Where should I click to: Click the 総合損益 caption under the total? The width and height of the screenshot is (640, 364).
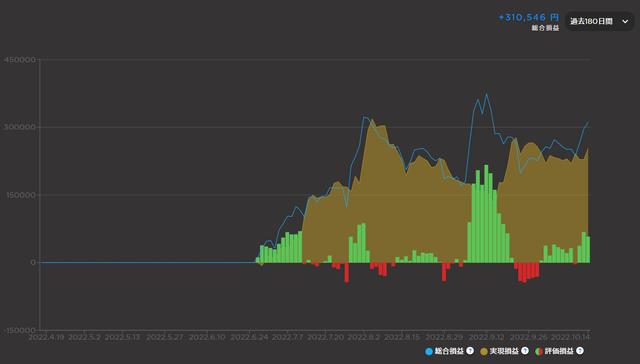pyautogui.click(x=545, y=28)
